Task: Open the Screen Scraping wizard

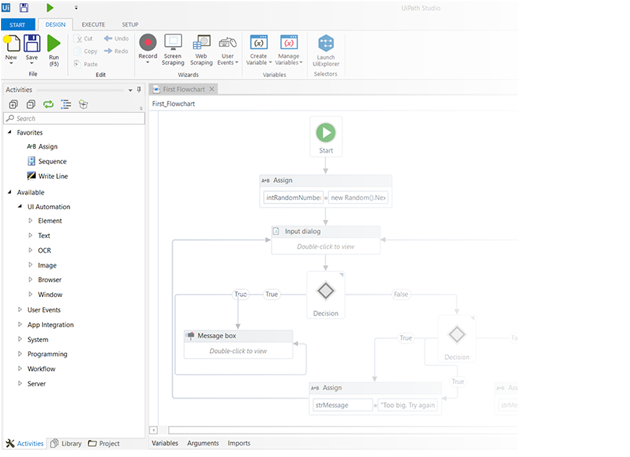Action: [173, 50]
